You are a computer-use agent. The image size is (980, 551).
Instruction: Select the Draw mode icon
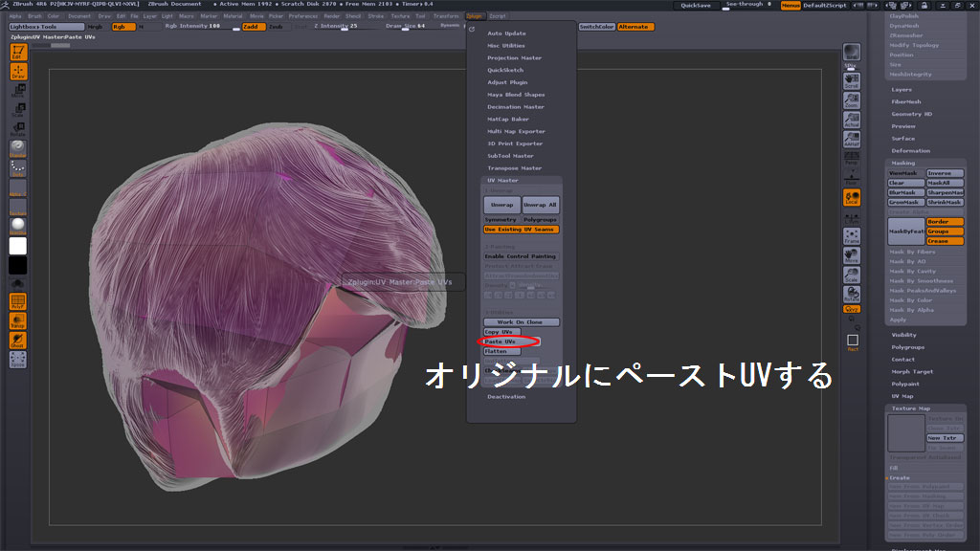point(18,71)
